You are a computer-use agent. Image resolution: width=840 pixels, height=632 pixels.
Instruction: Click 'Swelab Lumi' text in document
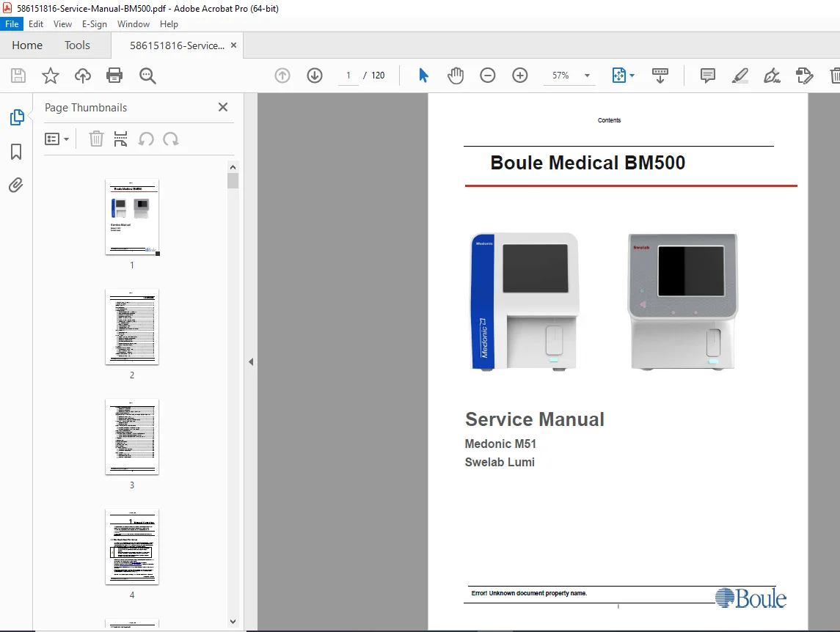500,462
